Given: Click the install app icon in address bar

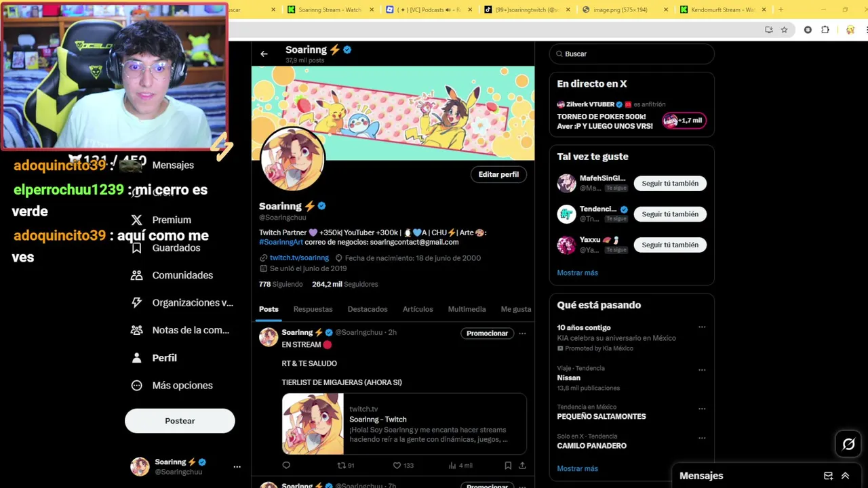Looking at the screenshot, I should coord(768,30).
